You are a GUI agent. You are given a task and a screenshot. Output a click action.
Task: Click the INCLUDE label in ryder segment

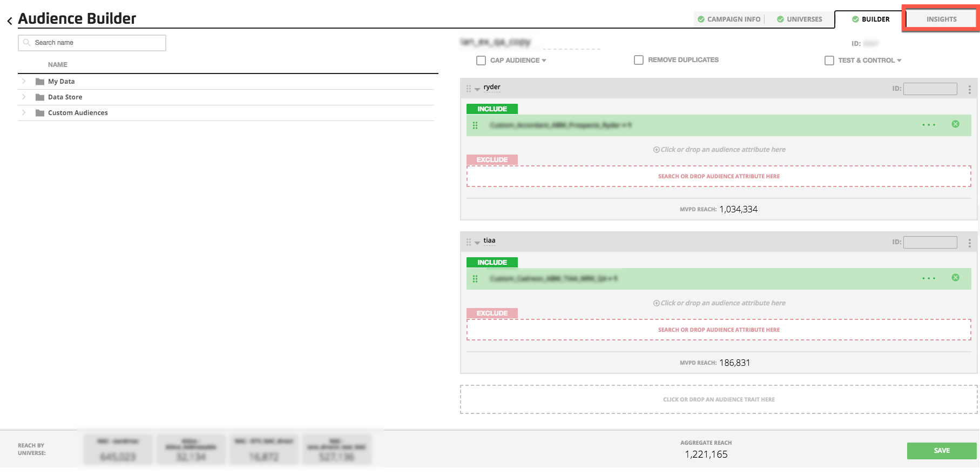point(492,109)
